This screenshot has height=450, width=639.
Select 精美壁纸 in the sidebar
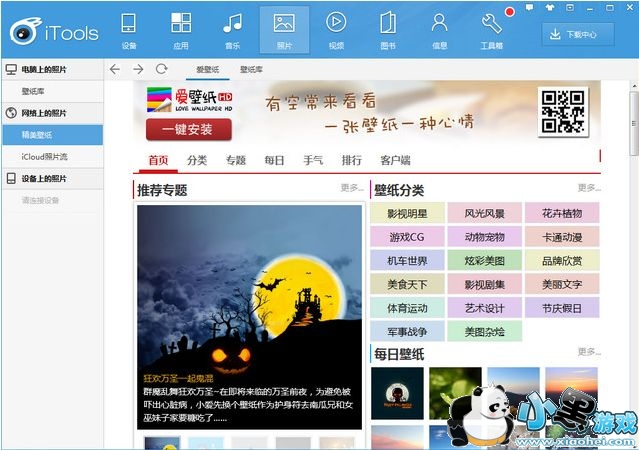(52, 135)
